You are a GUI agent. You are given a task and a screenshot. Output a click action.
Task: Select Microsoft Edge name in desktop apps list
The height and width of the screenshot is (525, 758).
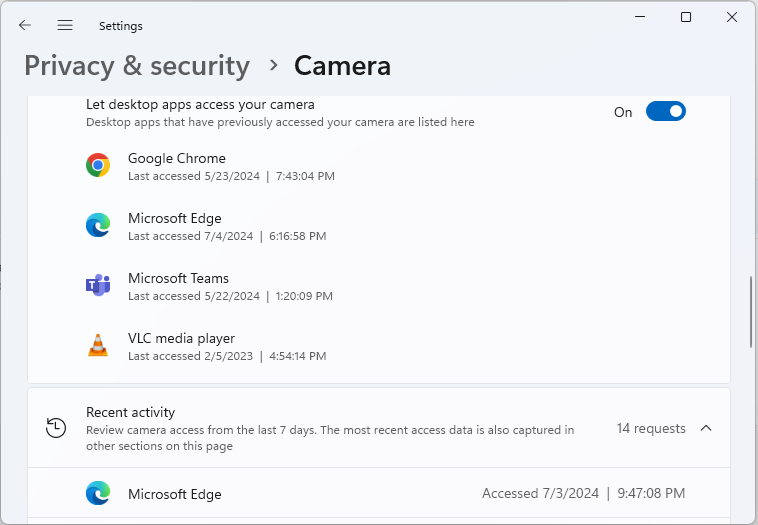pos(175,219)
